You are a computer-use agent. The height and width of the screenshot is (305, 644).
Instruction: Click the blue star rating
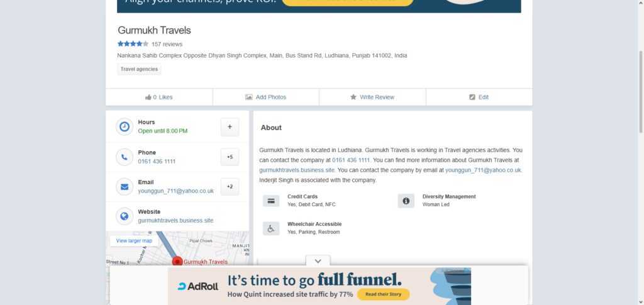tap(133, 44)
